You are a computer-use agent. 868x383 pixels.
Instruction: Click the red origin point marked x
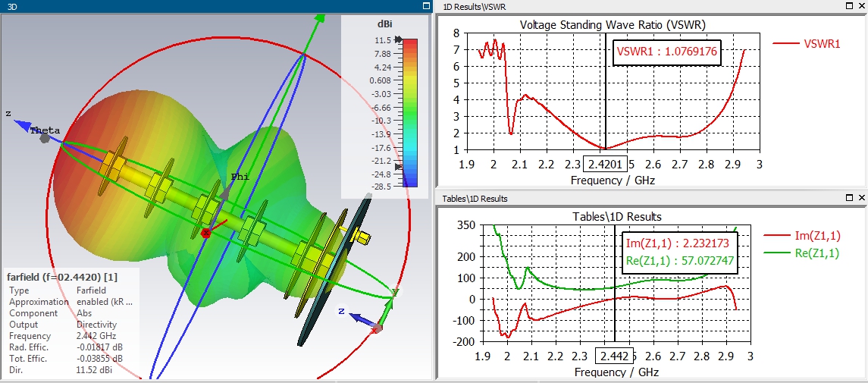pyautogui.click(x=206, y=233)
